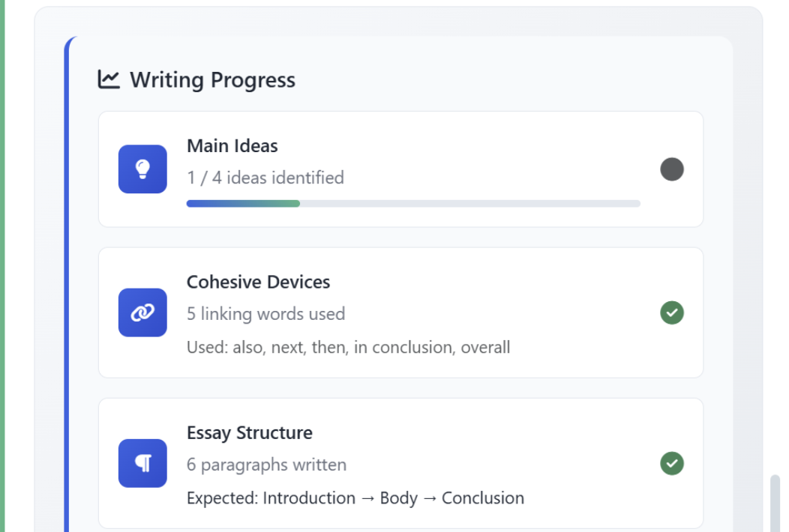Click the '6 paragraphs written' text
The image size is (789, 532).
pyautogui.click(x=267, y=465)
